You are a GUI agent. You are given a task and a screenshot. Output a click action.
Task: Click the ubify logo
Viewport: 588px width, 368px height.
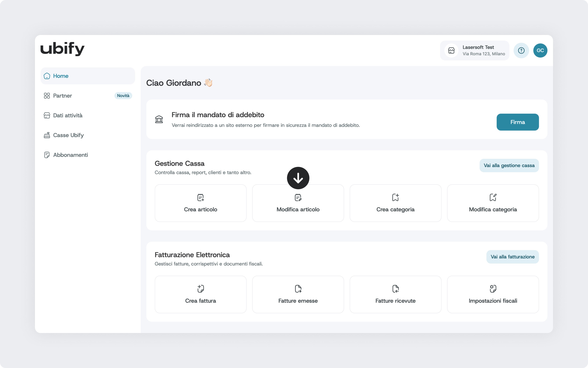(62, 49)
